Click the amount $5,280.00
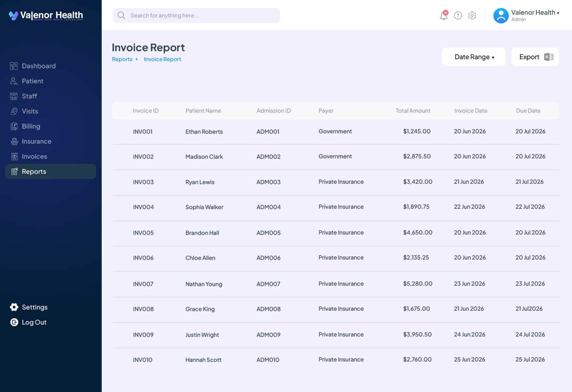Image resolution: width=572 pixels, height=392 pixels. (418, 284)
